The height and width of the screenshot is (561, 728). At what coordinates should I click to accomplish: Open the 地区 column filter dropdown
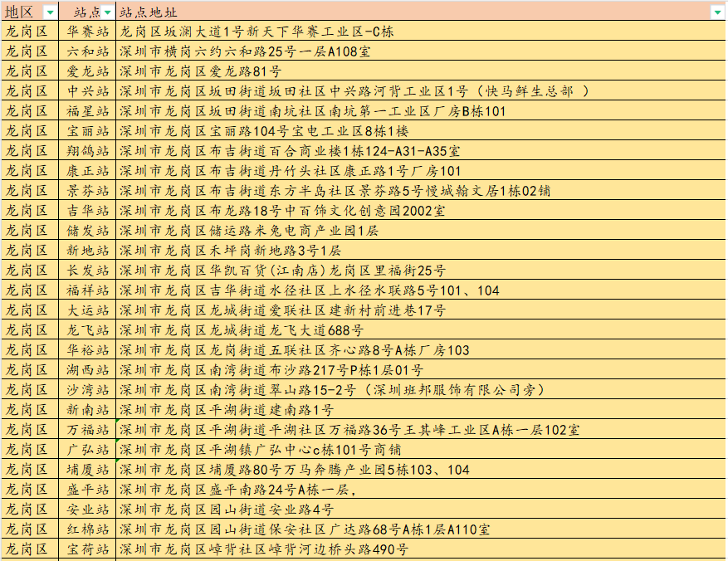[50, 12]
